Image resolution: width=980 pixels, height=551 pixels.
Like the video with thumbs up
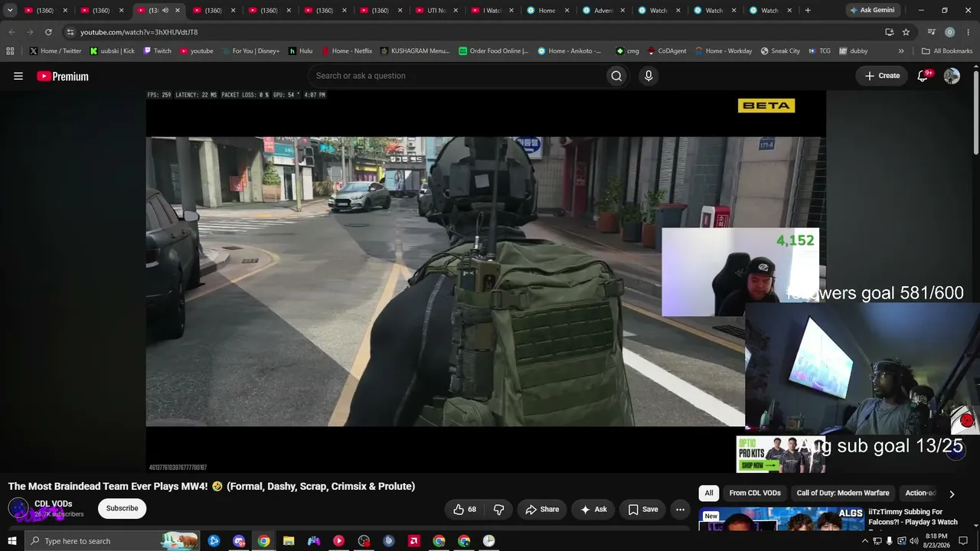point(465,509)
